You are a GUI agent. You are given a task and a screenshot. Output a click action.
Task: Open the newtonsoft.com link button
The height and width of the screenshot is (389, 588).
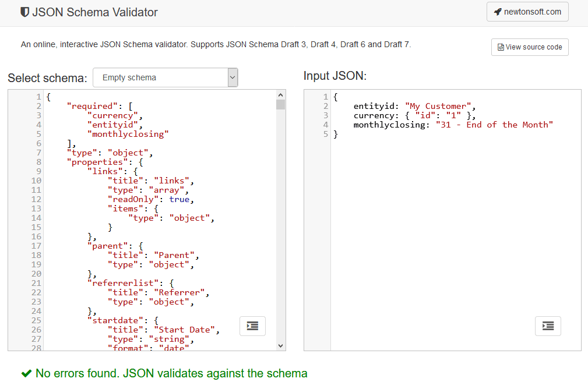point(527,12)
